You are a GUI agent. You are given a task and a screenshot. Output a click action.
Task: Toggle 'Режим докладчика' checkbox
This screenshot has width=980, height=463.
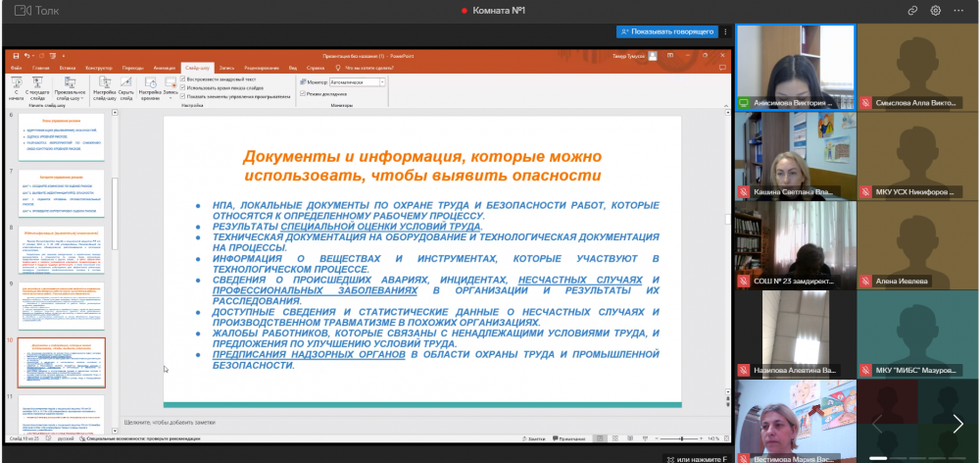(x=303, y=93)
